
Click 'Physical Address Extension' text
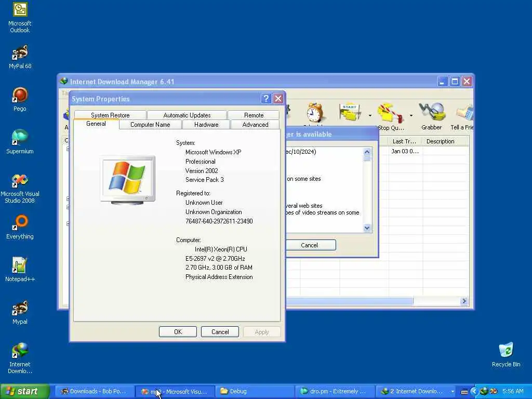click(x=219, y=277)
